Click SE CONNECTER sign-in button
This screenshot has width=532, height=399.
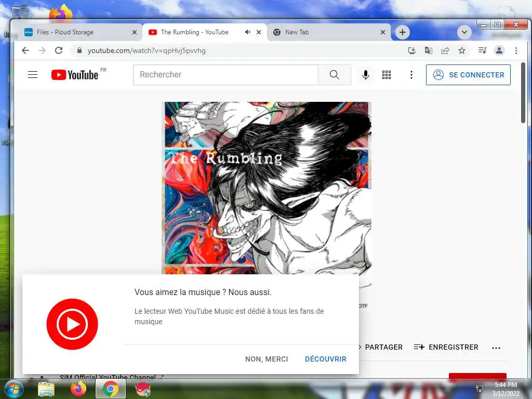click(x=468, y=75)
